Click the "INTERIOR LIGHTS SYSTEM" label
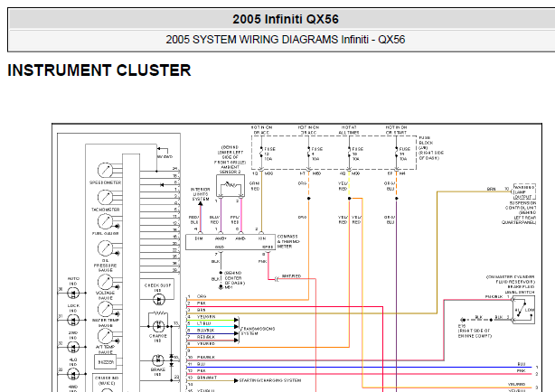 [x=201, y=194]
